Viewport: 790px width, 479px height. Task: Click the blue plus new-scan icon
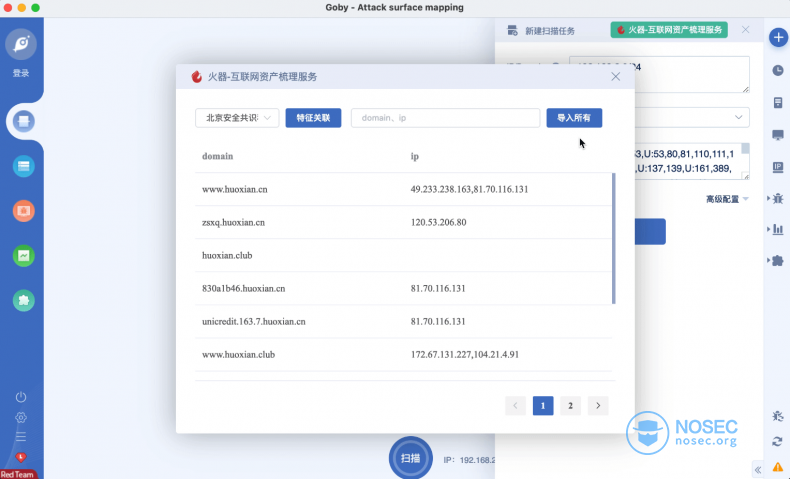tap(778, 37)
